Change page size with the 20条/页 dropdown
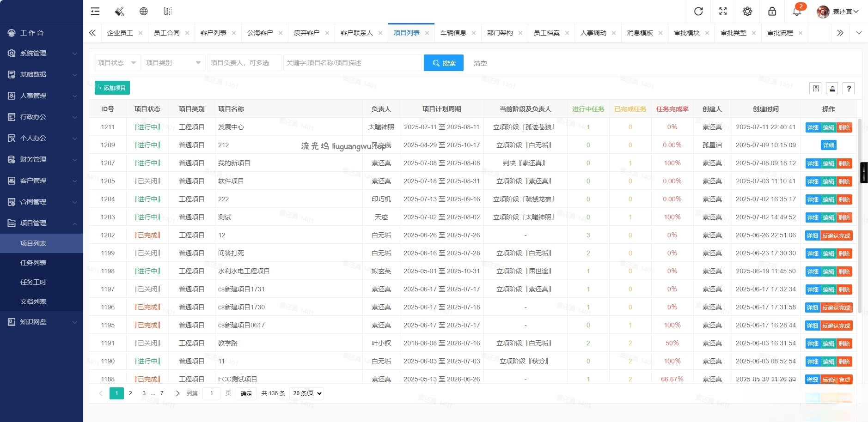Image resolution: width=868 pixels, height=422 pixels. tap(306, 393)
